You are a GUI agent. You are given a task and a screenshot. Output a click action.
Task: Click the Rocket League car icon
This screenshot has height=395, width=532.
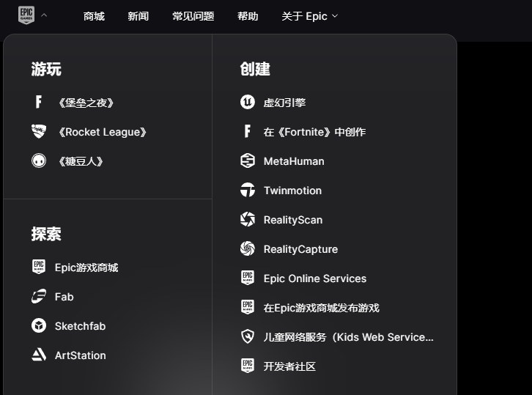pyautogui.click(x=39, y=132)
